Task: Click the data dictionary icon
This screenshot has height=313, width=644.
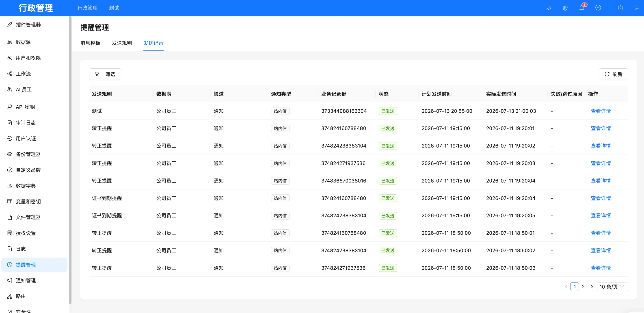Action: coord(9,186)
